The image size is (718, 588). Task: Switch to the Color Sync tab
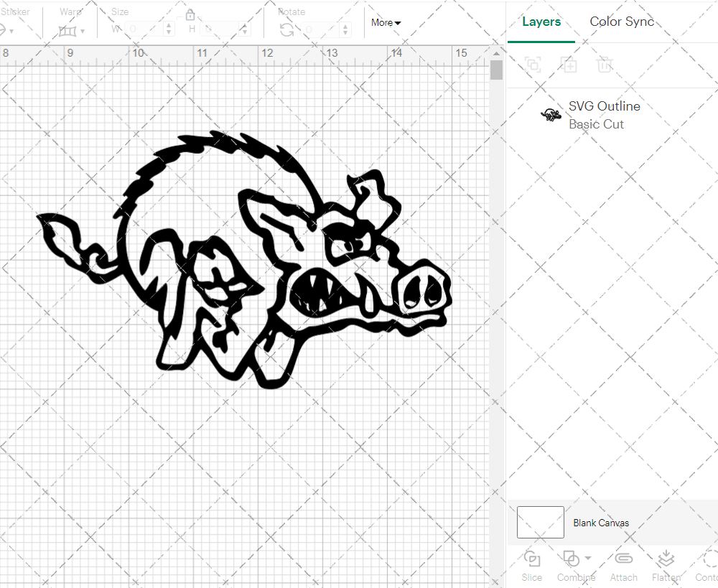tap(622, 22)
